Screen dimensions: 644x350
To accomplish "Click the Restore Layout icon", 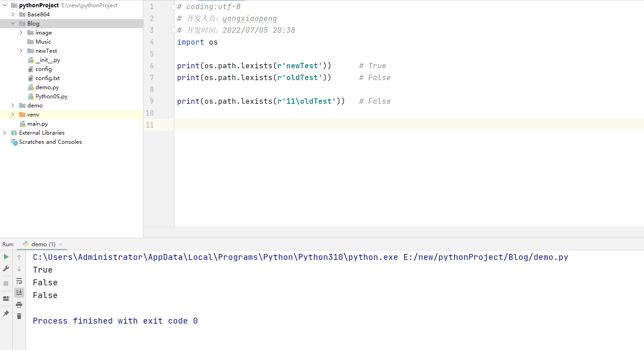I will click(x=6, y=299).
